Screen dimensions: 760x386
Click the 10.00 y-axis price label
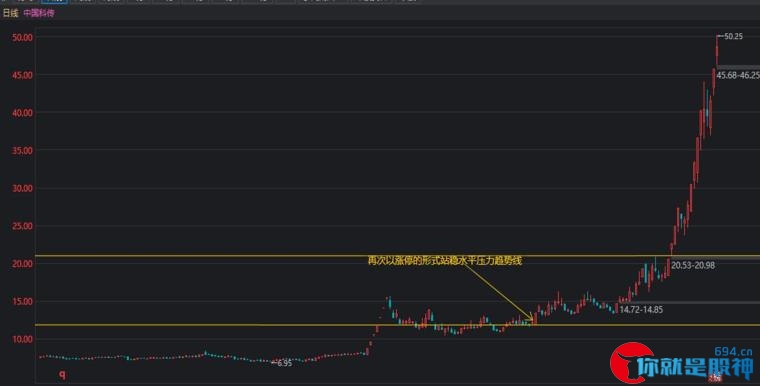(x=22, y=339)
